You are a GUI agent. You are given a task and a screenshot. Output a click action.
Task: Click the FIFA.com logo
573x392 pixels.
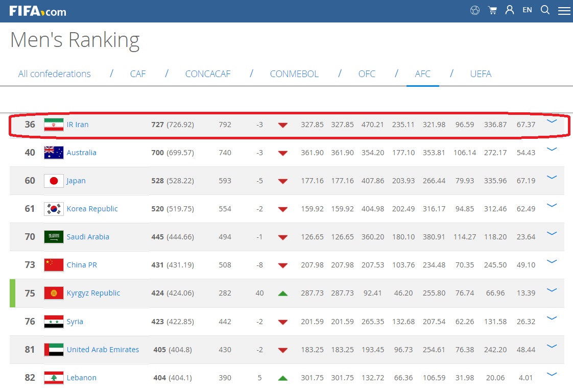click(x=38, y=11)
